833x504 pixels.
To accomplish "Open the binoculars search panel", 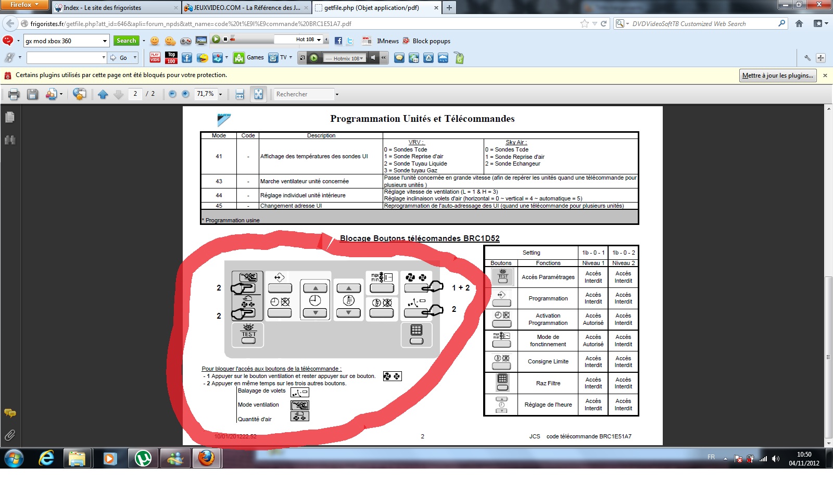I will point(10,140).
